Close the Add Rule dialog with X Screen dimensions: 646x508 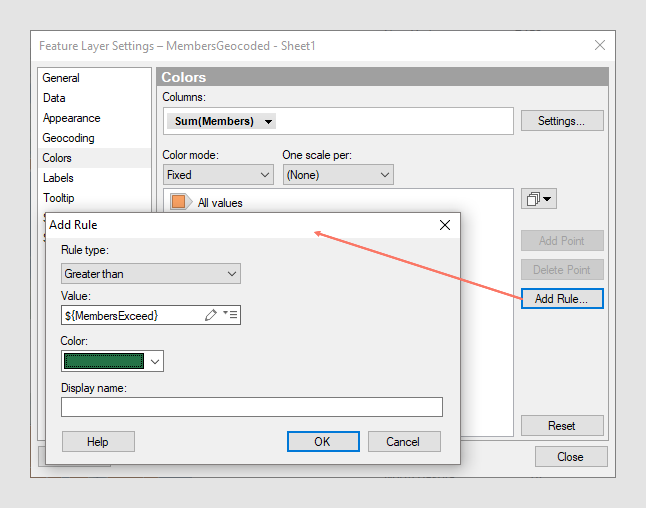(x=445, y=225)
